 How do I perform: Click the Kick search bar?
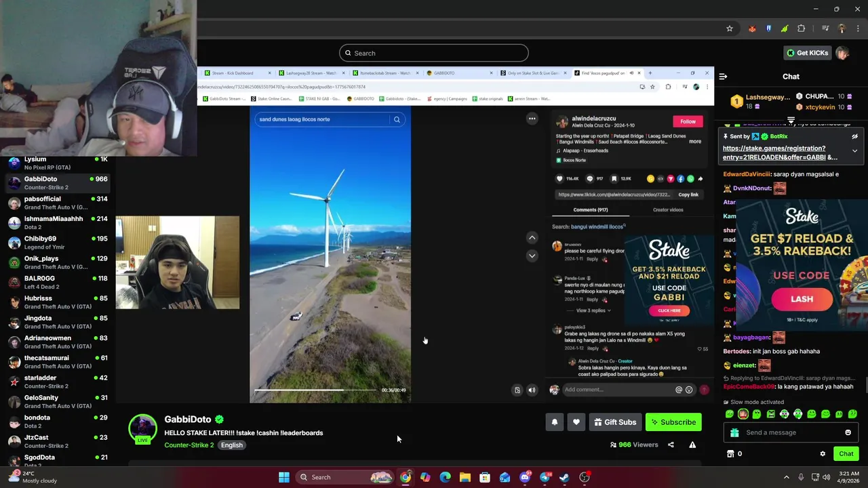click(x=434, y=53)
